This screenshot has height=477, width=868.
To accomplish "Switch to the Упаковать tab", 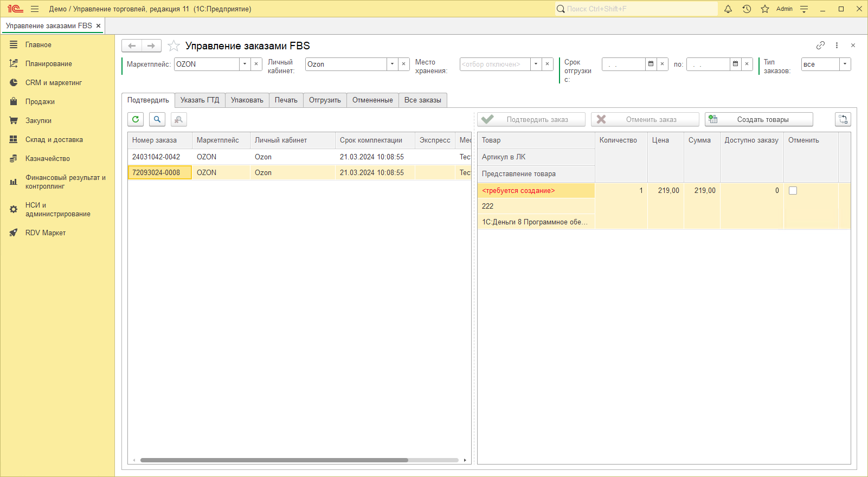I will pos(247,100).
